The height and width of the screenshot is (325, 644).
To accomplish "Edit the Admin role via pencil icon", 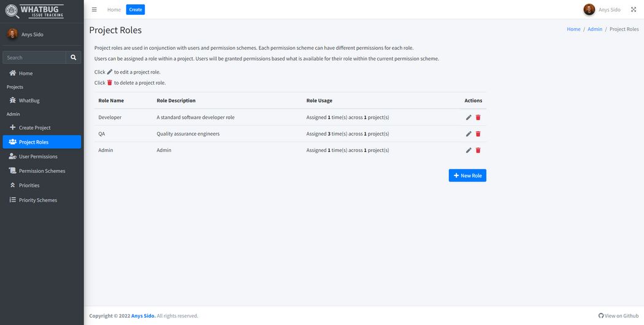I will coord(469,150).
